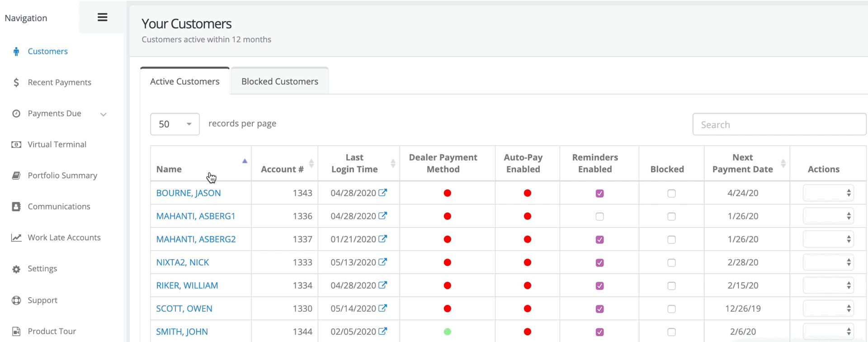Expand the Payments Due submenu chevron

tap(104, 114)
